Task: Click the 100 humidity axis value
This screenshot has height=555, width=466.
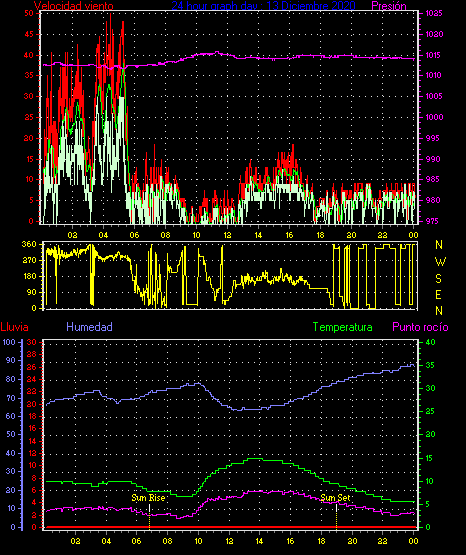Action: [9, 342]
